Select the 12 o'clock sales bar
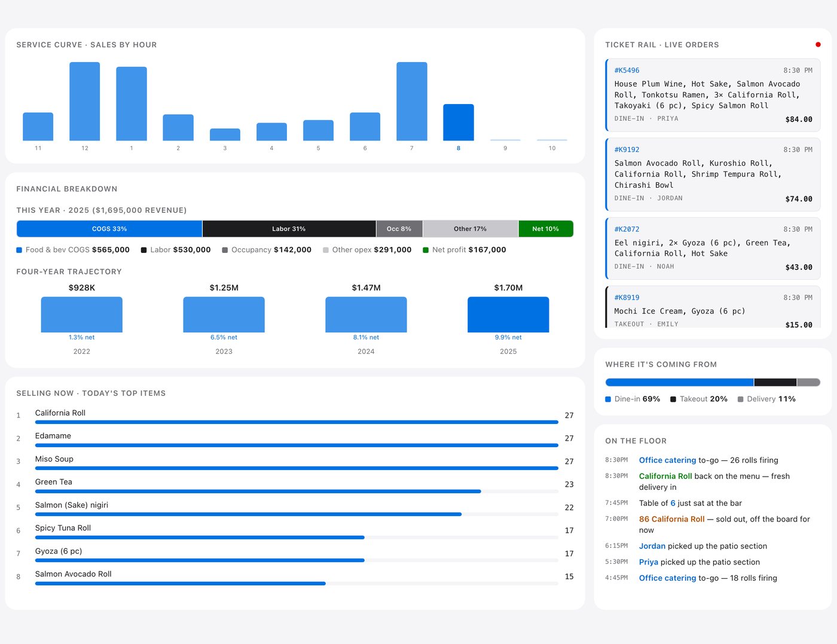837x644 pixels. click(84, 102)
